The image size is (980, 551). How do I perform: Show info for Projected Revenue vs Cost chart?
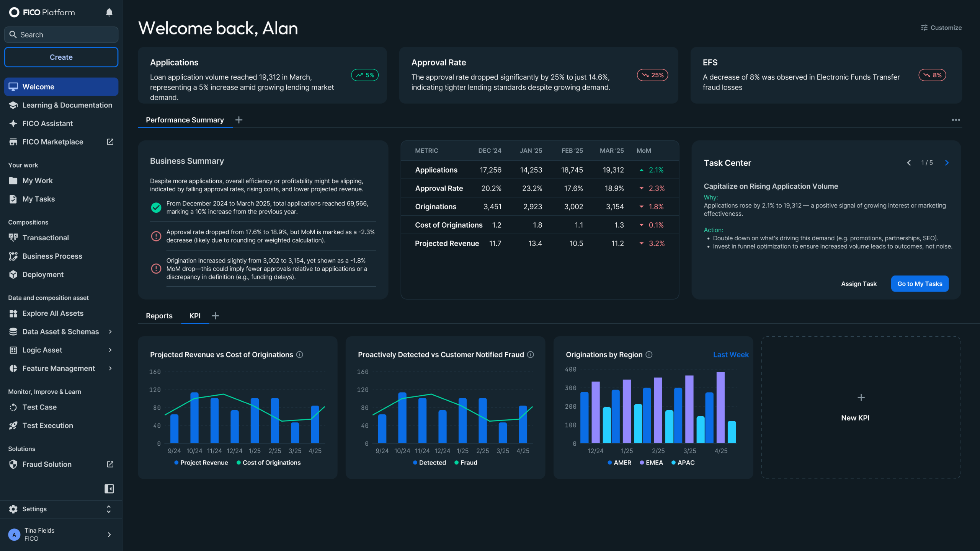tap(300, 355)
